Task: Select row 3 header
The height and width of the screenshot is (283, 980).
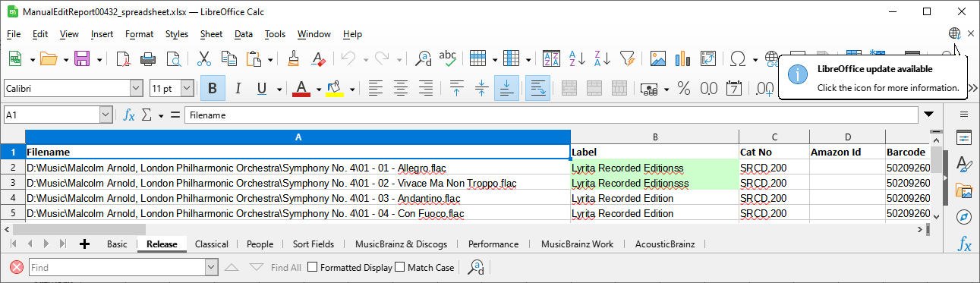Action: [12, 183]
